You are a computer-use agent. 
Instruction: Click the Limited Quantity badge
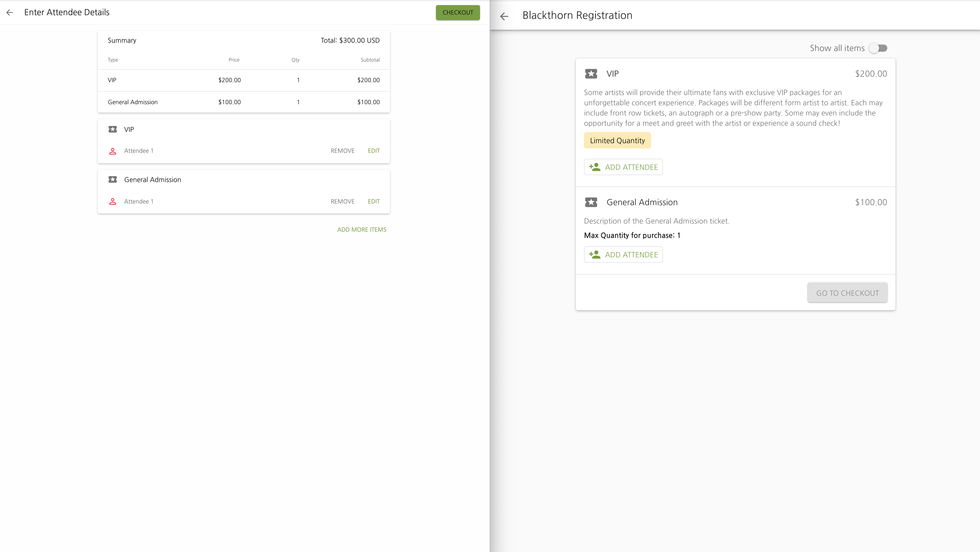617,141
